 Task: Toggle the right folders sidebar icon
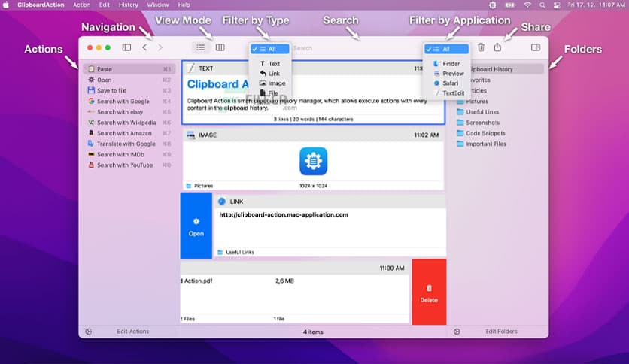pyautogui.click(x=536, y=47)
